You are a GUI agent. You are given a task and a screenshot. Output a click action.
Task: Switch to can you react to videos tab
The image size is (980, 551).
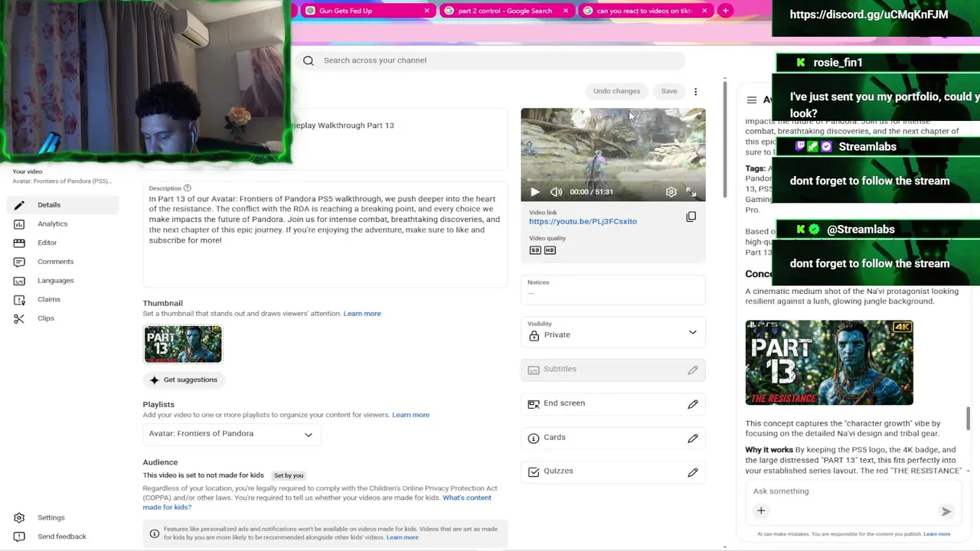[x=645, y=11]
